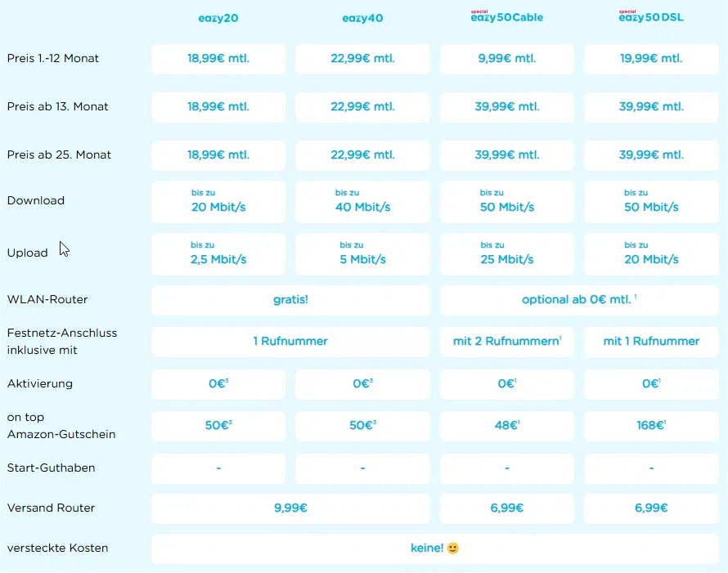The width and height of the screenshot is (728, 573).
Task: Select the eazy50 DSL special logo
Action: click(x=650, y=17)
